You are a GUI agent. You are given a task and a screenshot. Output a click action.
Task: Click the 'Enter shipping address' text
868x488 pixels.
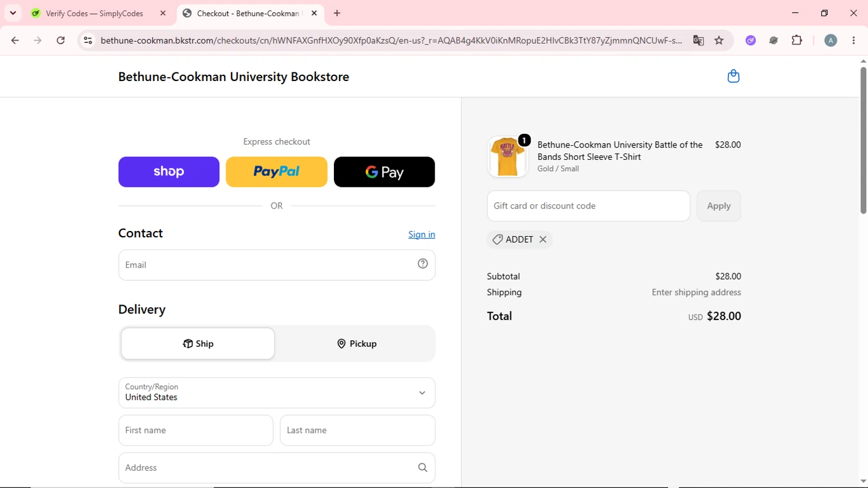point(696,292)
